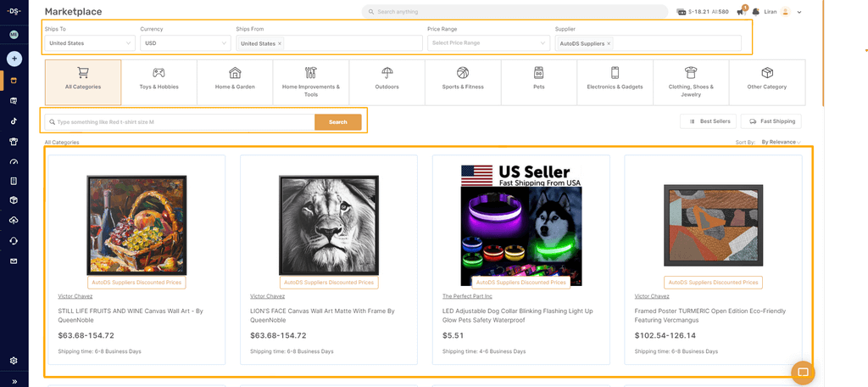868x387 pixels.
Task: Select the Other Category tab
Action: pos(766,82)
